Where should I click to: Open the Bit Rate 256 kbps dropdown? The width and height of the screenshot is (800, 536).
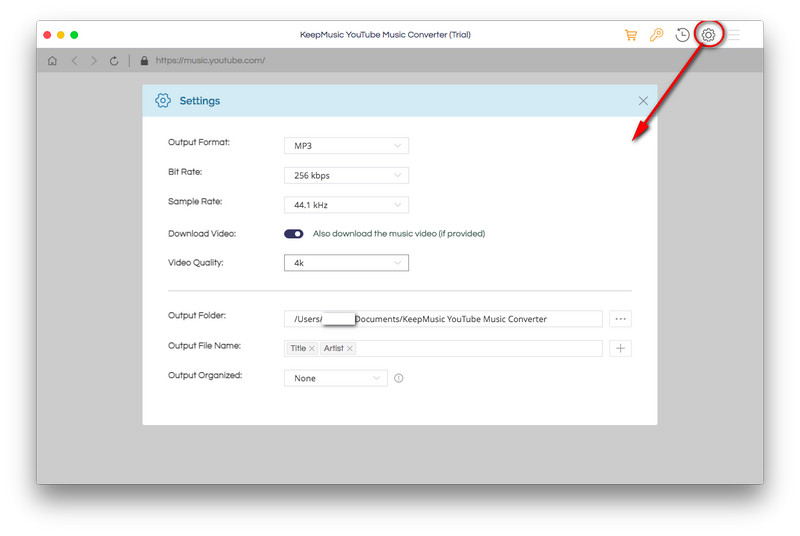[346, 175]
